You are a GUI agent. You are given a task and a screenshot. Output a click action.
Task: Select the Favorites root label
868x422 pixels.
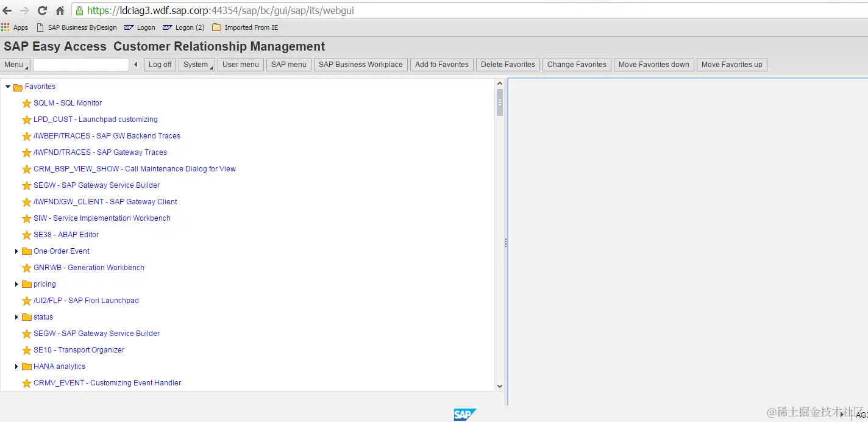[x=40, y=87]
